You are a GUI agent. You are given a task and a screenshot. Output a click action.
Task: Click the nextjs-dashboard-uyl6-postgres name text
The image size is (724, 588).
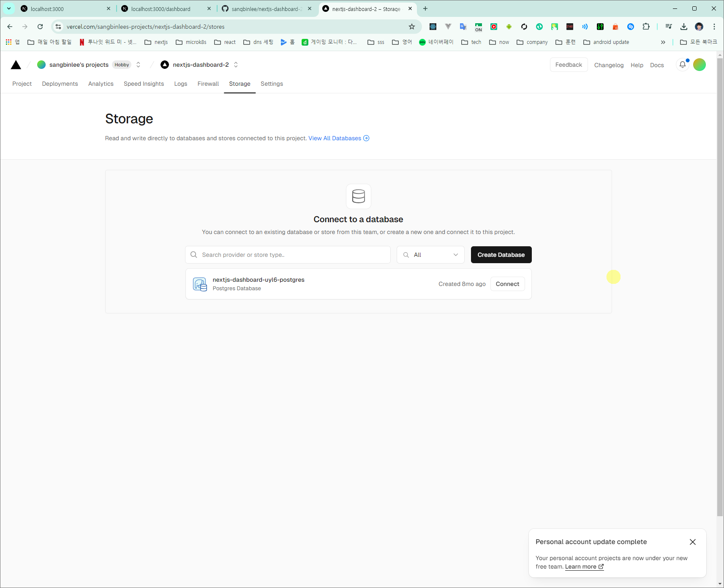(x=259, y=280)
